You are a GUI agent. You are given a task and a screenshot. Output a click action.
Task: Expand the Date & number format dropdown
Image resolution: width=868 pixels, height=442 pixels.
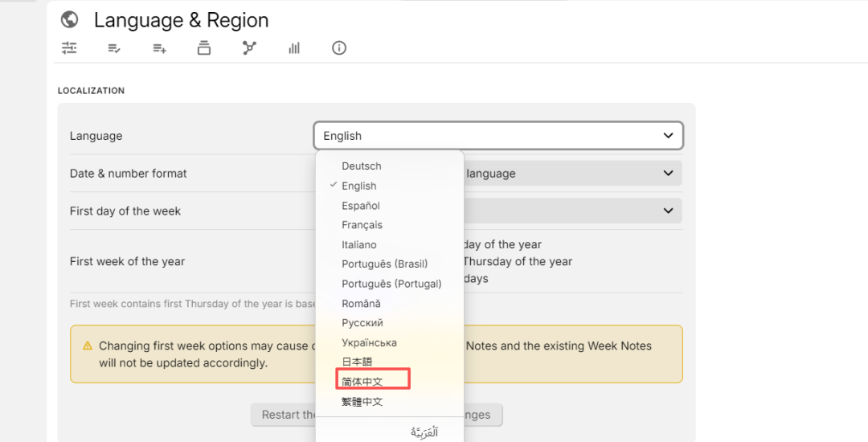pos(668,173)
